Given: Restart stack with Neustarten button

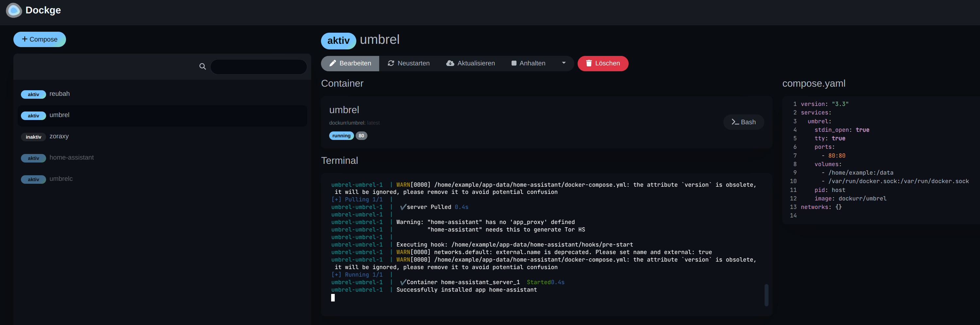Looking at the screenshot, I should coord(409,63).
